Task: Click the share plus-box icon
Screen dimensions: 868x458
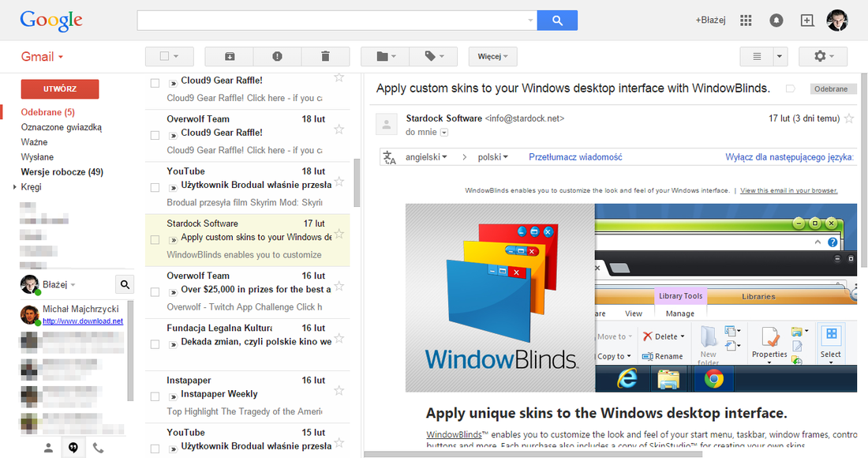Action: pyautogui.click(x=807, y=21)
